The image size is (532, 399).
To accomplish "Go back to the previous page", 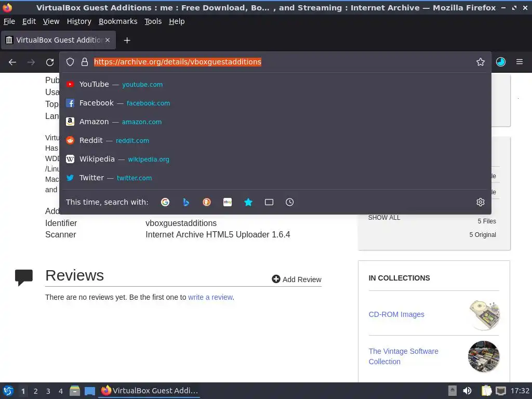I will point(12,62).
